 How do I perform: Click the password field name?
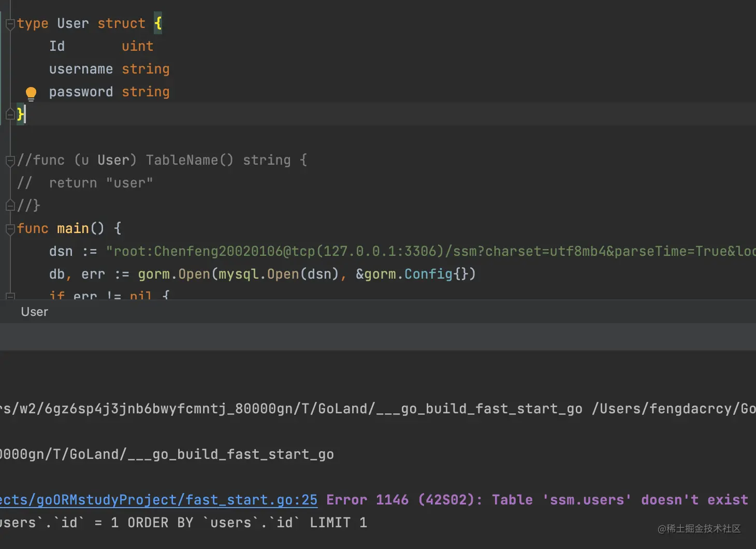[81, 92]
